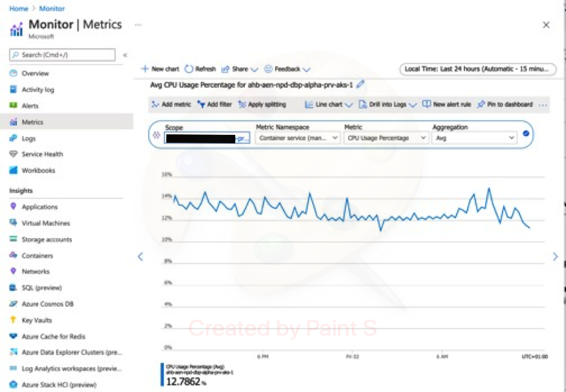Open the Metric Namespace dropdown
566x392 pixels.
click(298, 138)
